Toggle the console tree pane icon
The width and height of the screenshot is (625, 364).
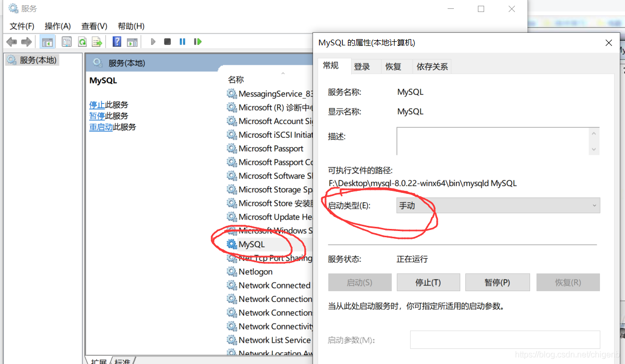coord(47,41)
